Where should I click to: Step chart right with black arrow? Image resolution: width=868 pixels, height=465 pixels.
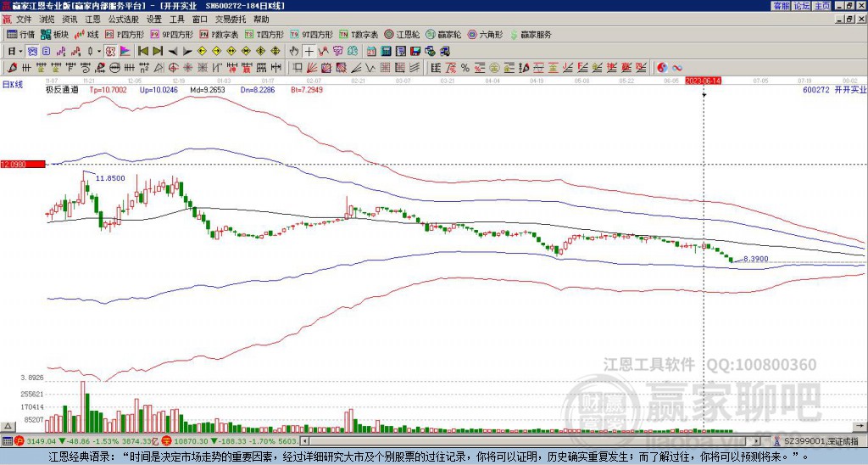tap(186, 52)
